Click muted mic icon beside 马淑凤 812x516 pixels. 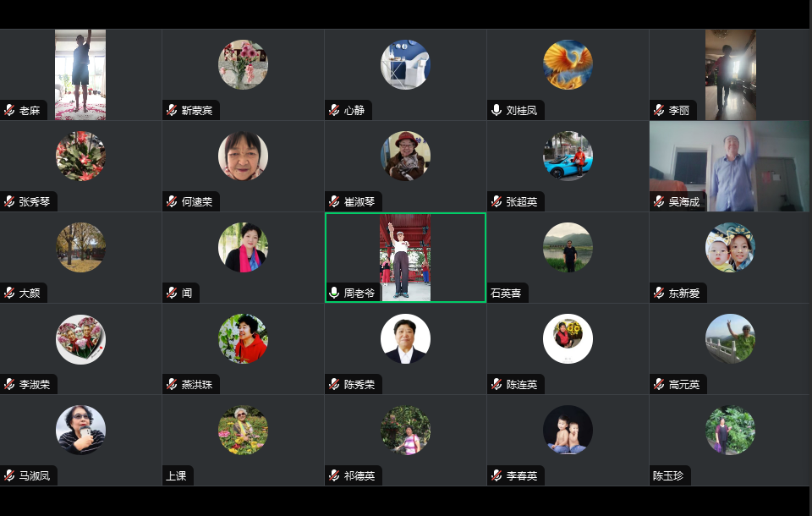(x=9, y=475)
